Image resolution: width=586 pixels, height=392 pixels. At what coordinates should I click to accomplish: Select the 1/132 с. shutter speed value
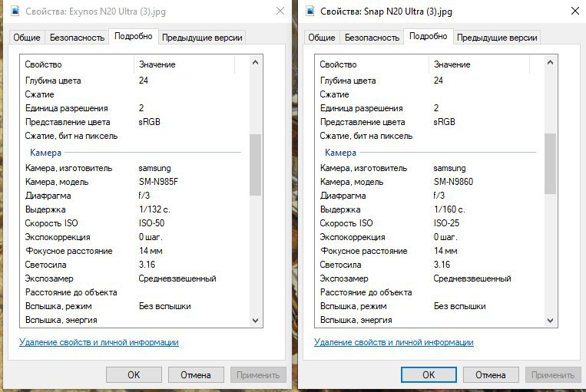click(154, 209)
